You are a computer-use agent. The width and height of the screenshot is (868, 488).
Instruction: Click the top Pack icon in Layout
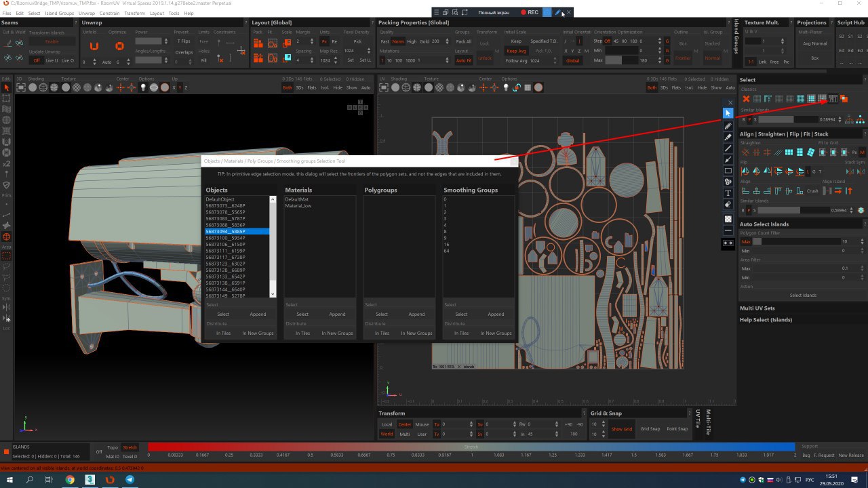coord(258,43)
